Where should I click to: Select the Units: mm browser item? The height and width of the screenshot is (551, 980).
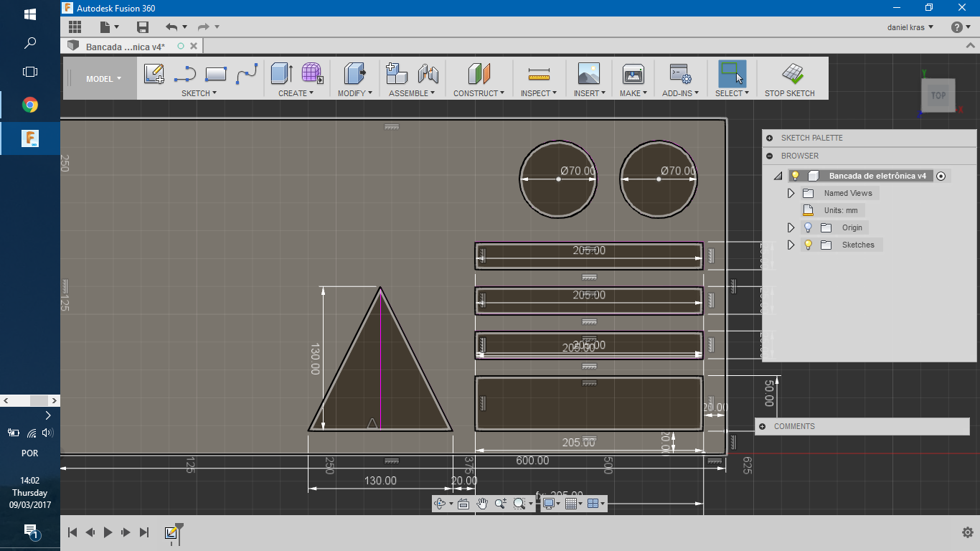[833, 210]
